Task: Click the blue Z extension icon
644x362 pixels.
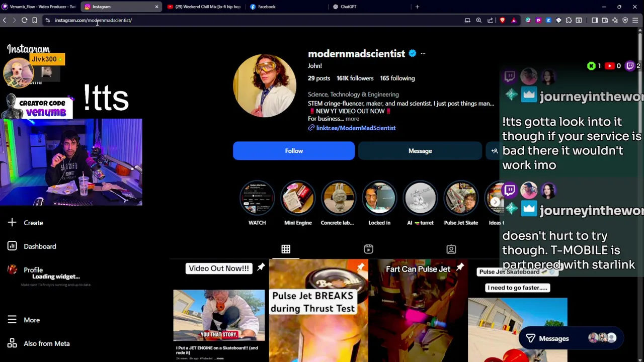Action: (x=548, y=20)
